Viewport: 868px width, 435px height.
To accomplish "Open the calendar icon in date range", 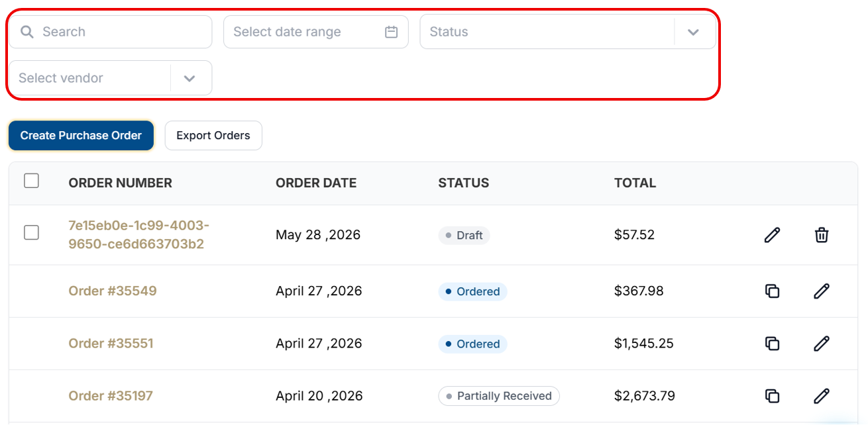I will [x=392, y=32].
